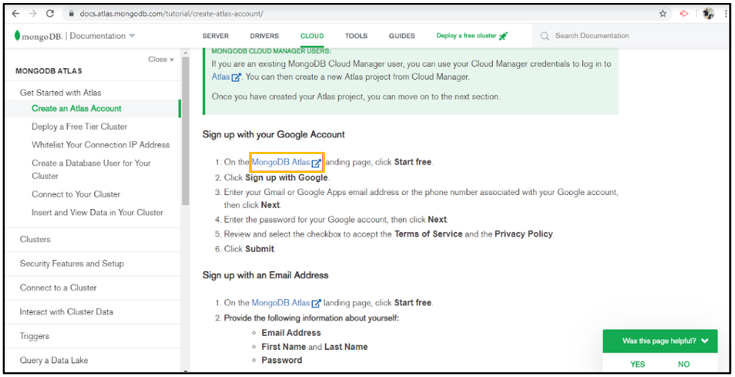
Task: Click the Sign up with an Email Address heading
Action: point(265,275)
